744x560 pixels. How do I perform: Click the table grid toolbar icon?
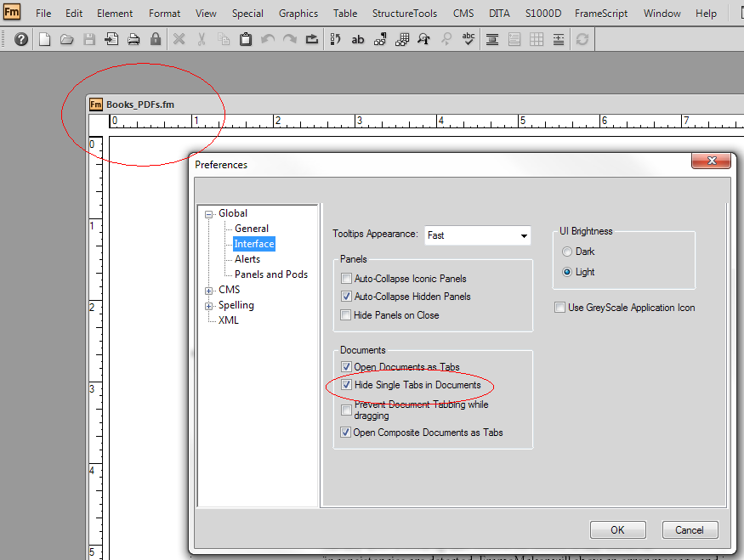536,38
